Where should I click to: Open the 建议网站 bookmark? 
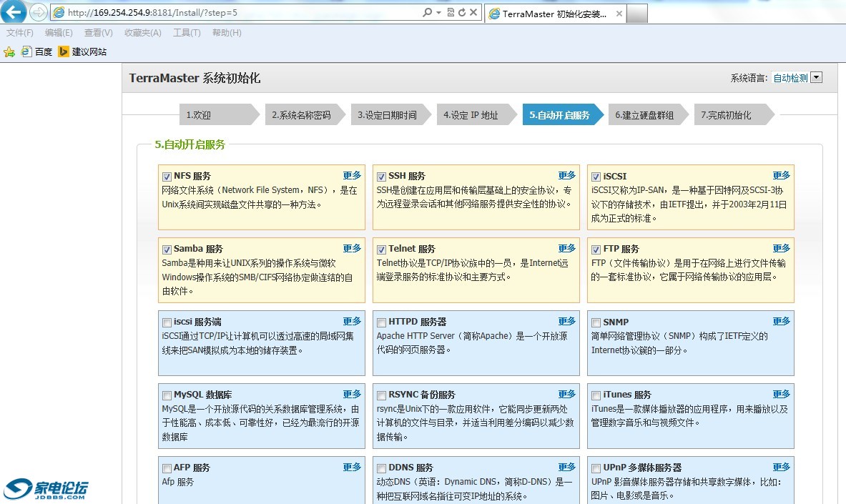82,51
